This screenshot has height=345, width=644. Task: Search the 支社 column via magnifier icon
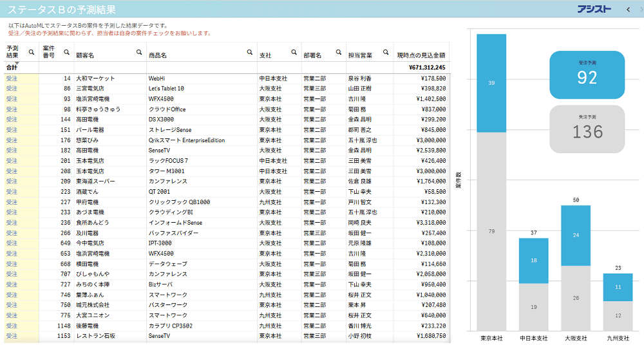pyautogui.click(x=294, y=52)
